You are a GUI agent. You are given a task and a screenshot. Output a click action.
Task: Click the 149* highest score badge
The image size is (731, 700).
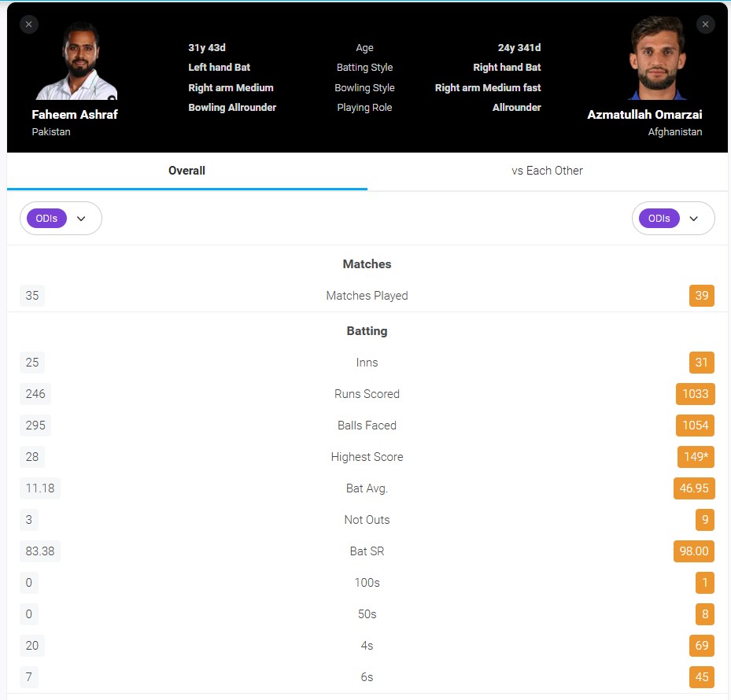click(x=696, y=457)
